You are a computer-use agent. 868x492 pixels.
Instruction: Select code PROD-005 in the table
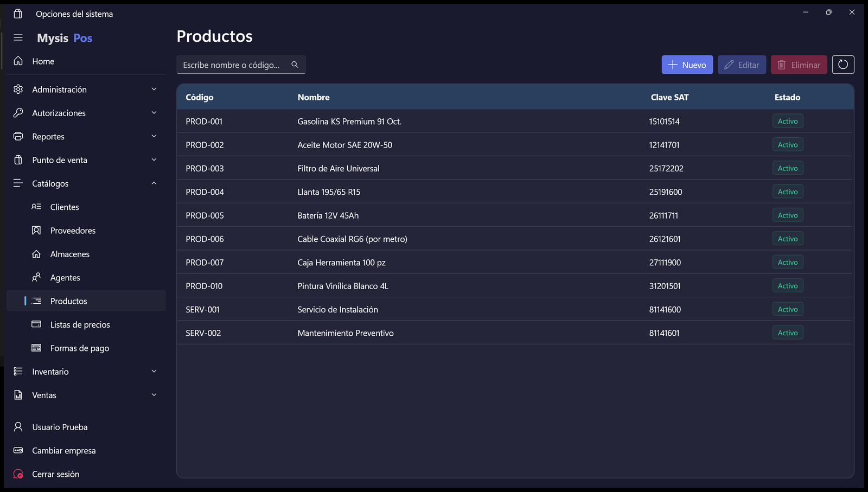point(205,215)
